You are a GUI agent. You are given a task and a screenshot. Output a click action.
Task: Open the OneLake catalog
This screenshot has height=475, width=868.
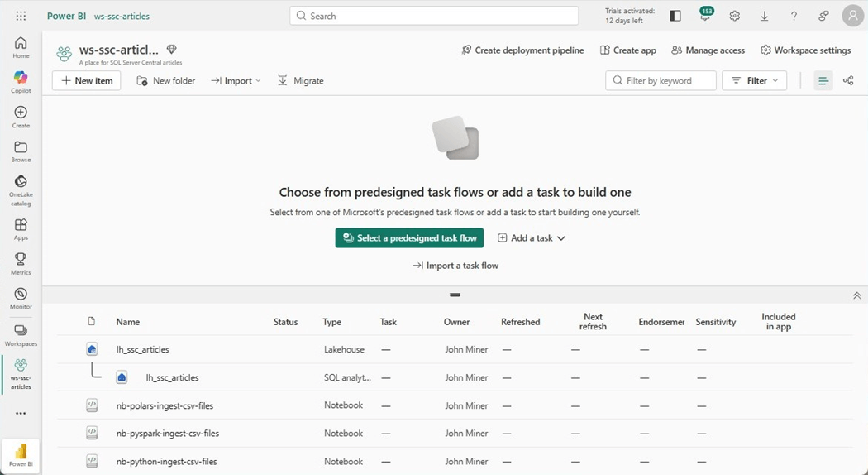click(21, 187)
